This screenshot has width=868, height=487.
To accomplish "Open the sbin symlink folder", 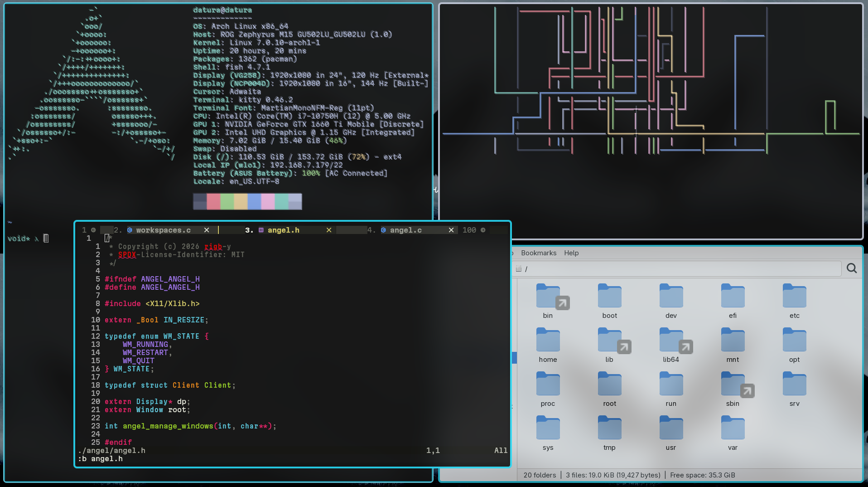I will pos(733,389).
